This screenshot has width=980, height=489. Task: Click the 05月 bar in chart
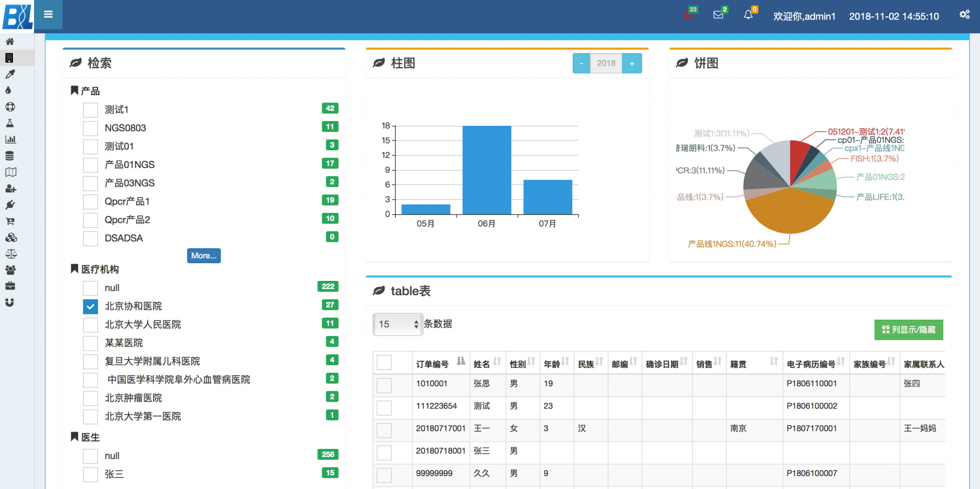point(426,210)
